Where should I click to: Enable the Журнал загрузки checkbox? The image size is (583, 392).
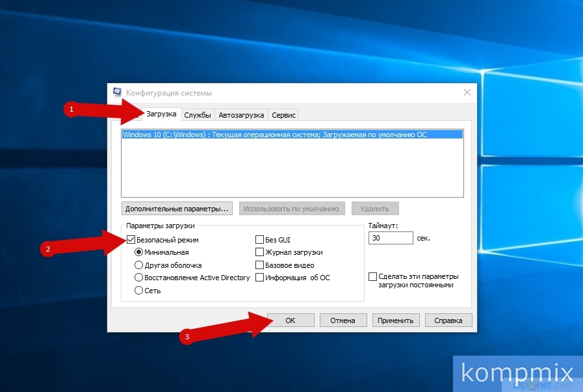point(259,252)
